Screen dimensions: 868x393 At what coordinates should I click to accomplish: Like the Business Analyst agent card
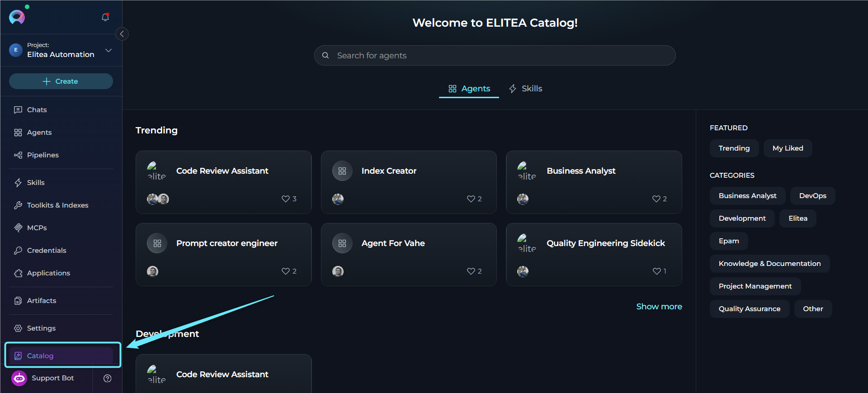click(x=656, y=199)
